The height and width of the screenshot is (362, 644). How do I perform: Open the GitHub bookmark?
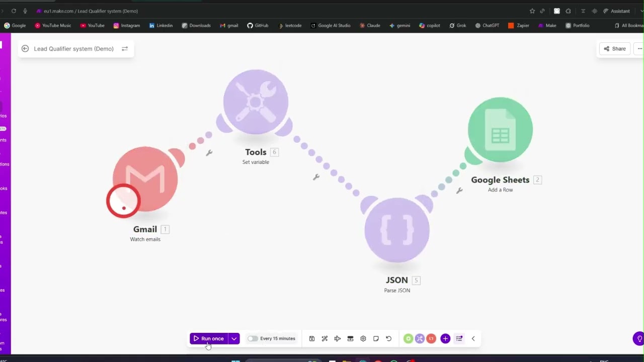pos(258,26)
